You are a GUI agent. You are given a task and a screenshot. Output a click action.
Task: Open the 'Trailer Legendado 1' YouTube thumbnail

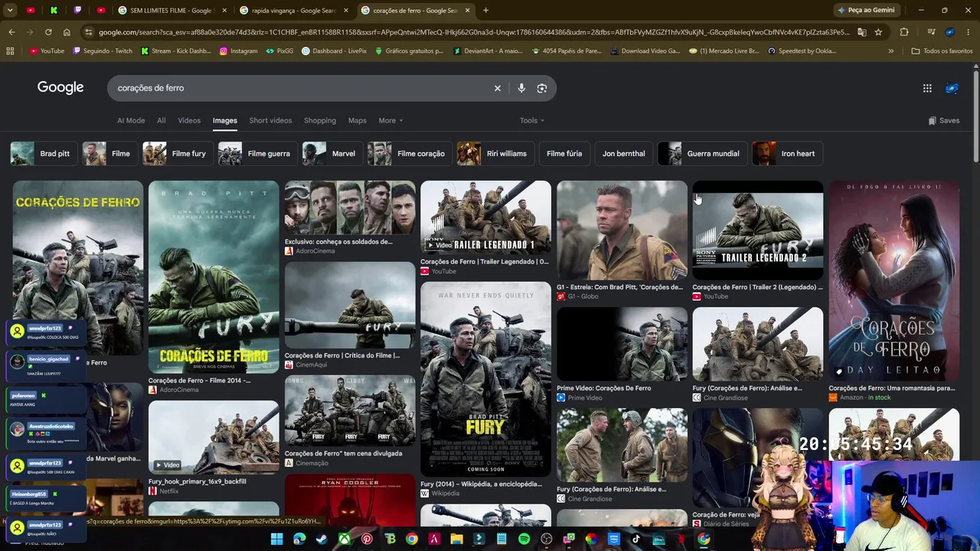pyautogui.click(x=485, y=217)
